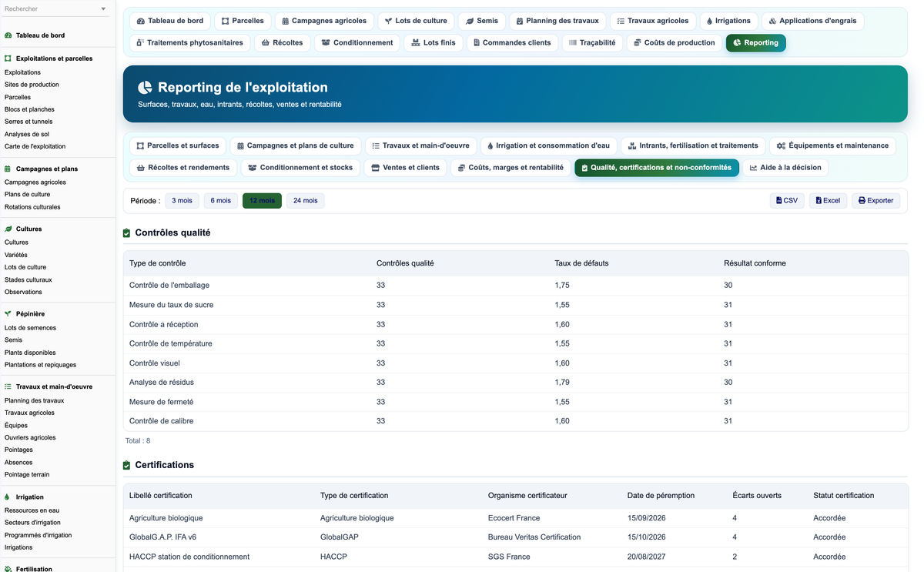Click the Fertilisation section icon in sidebar
Screen dimensions: 924x572
click(8, 569)
